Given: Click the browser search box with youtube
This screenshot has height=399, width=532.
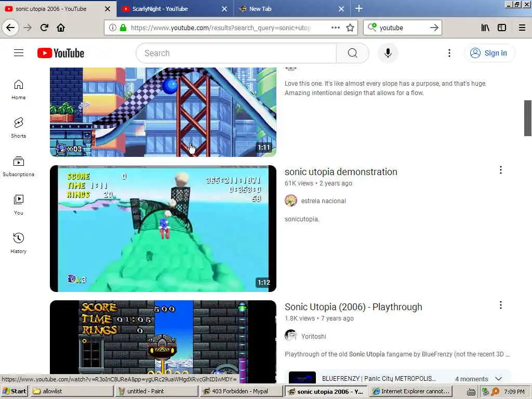Looking at the screenshot, I should coord(402,28).
